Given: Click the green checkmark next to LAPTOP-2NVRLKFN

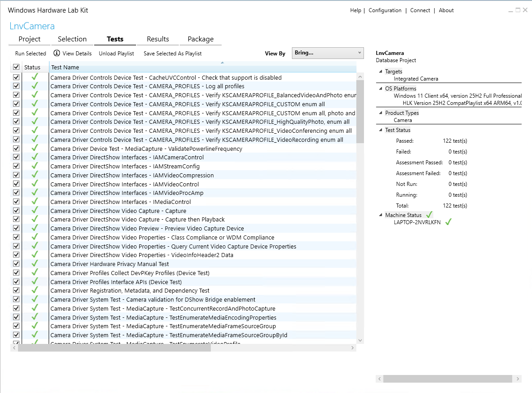Looking at the screenshot, I should point(448,222).
